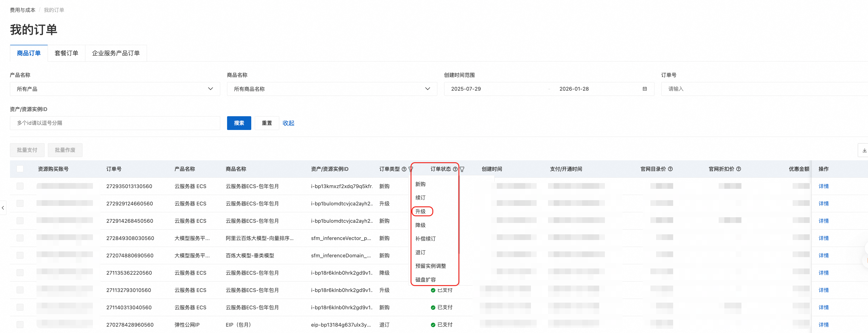Click the filter icon next to 订单类型
Image resolution: width=868 pixels, height=333 pixels.
pos(410,169)
